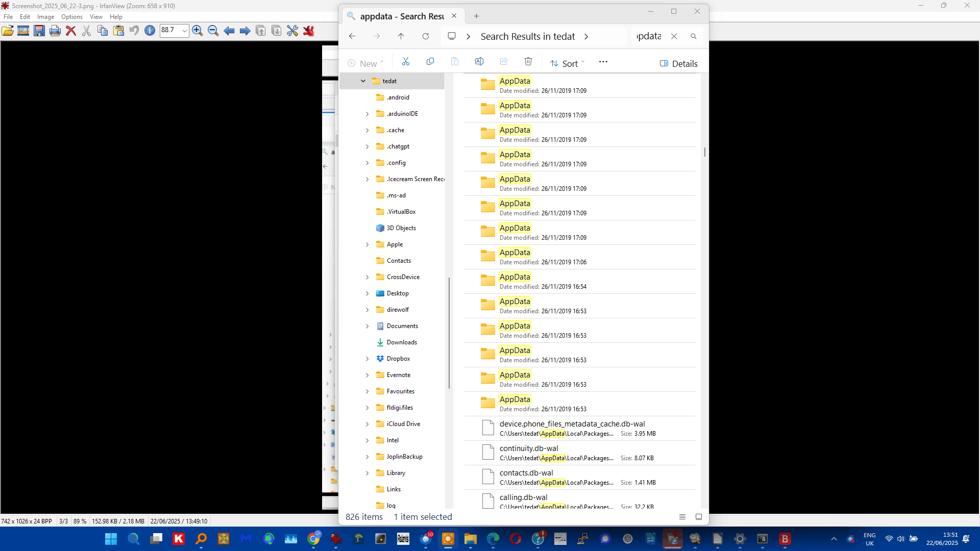980x551 pixels.
Task: Go to next image arrow
Action: [x=245, y=31]
